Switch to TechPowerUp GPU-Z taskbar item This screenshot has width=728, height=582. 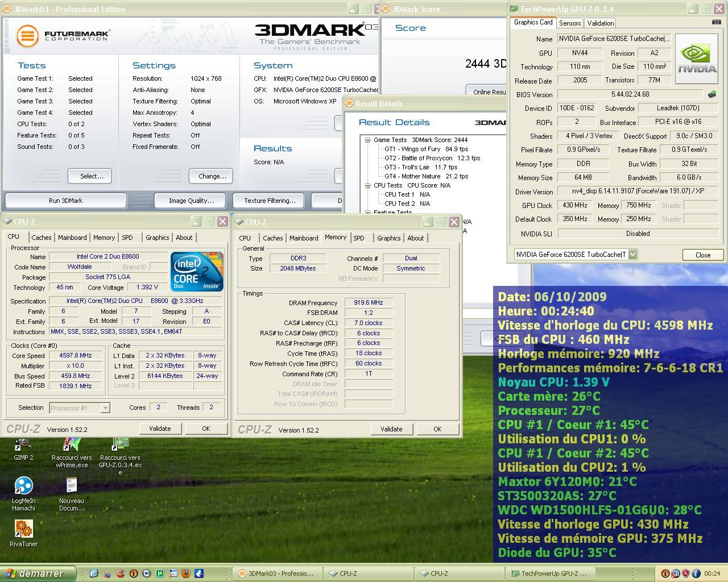point(551,573)
